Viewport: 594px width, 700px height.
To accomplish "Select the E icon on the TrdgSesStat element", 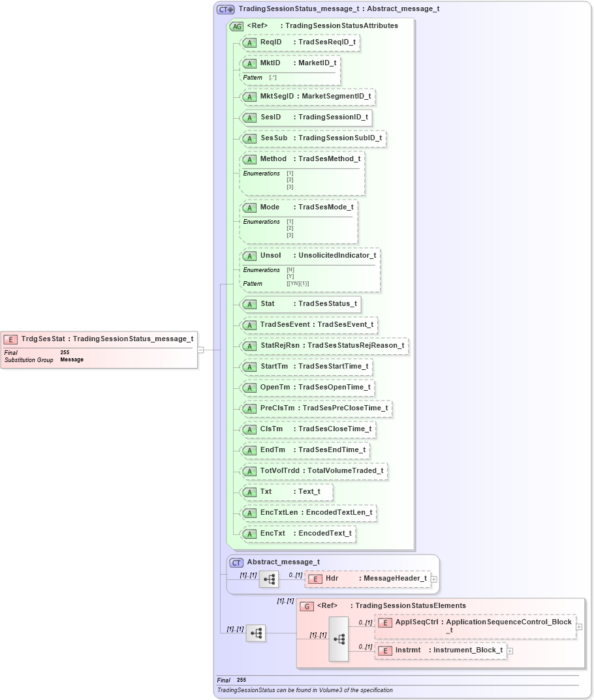I will (10, 339).
